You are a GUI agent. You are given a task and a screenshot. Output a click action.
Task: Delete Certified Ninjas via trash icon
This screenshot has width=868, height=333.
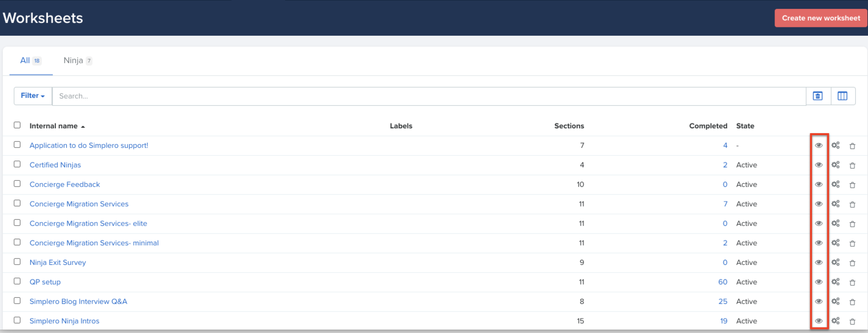pyautogui.click(x=852, y=166)
